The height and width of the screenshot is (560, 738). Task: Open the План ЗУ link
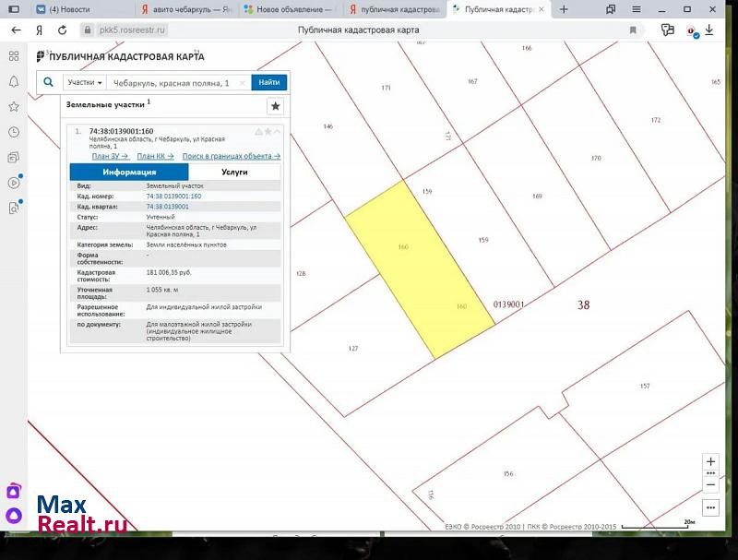point(110,156)
